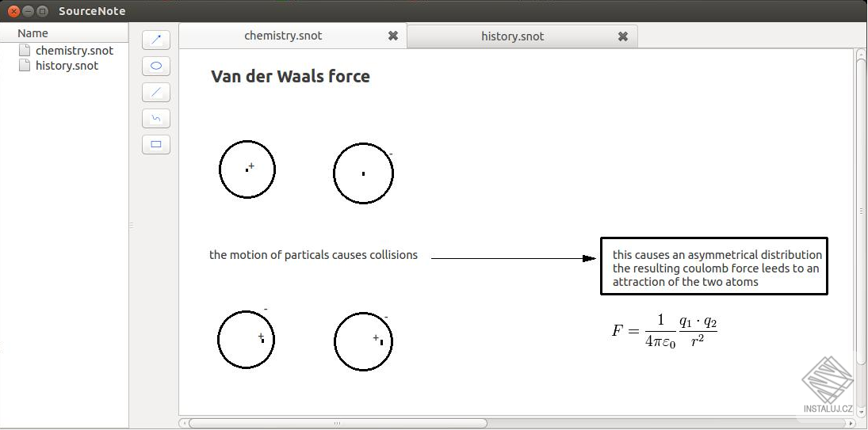Click the Name column header
This screenshot has height=430, width=868.
pos(64,33)
